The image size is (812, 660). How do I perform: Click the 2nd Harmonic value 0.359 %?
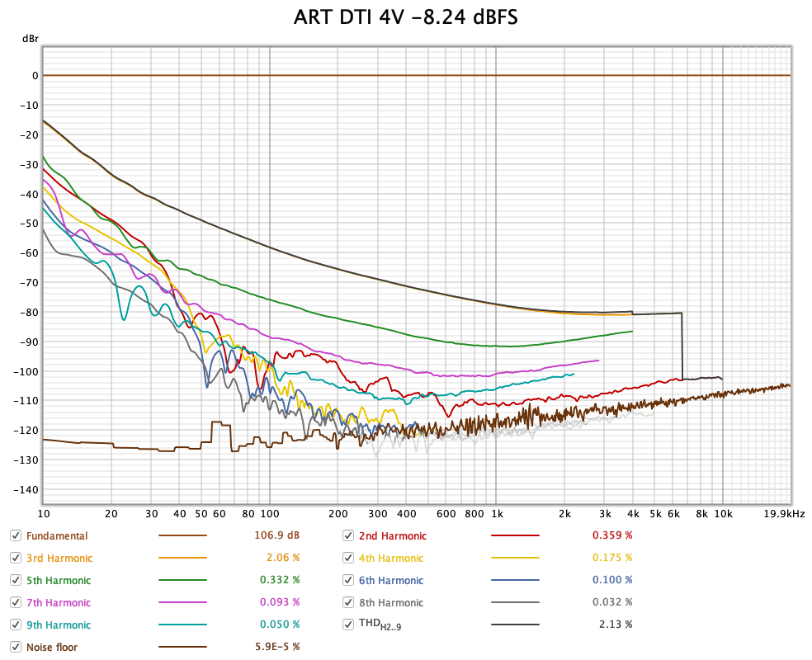pos(612,535)
